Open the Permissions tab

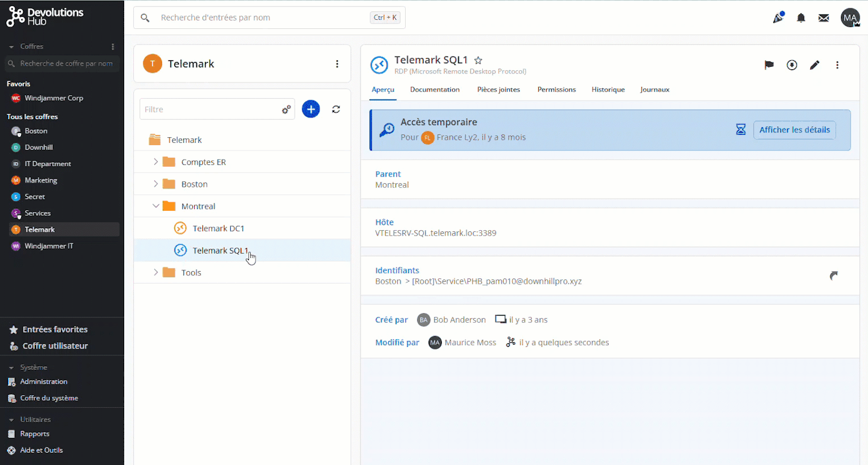[x=556, y=89]
